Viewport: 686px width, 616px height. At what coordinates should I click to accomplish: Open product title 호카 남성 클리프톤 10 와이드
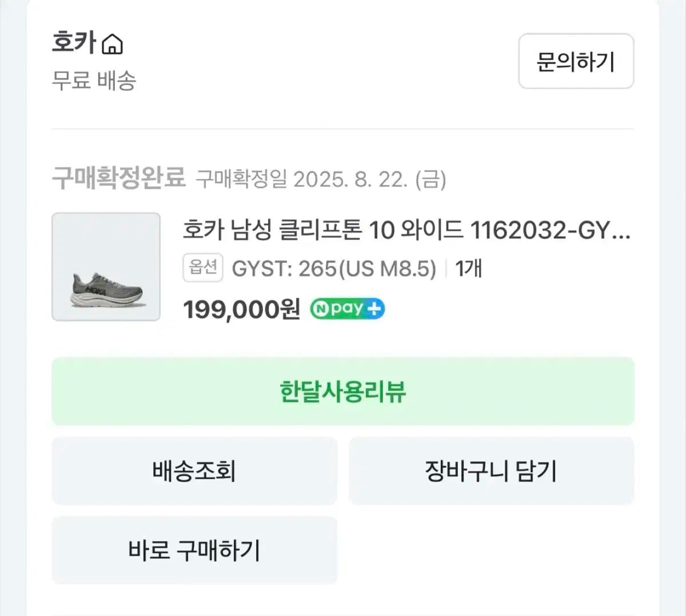tap(323, 231)
